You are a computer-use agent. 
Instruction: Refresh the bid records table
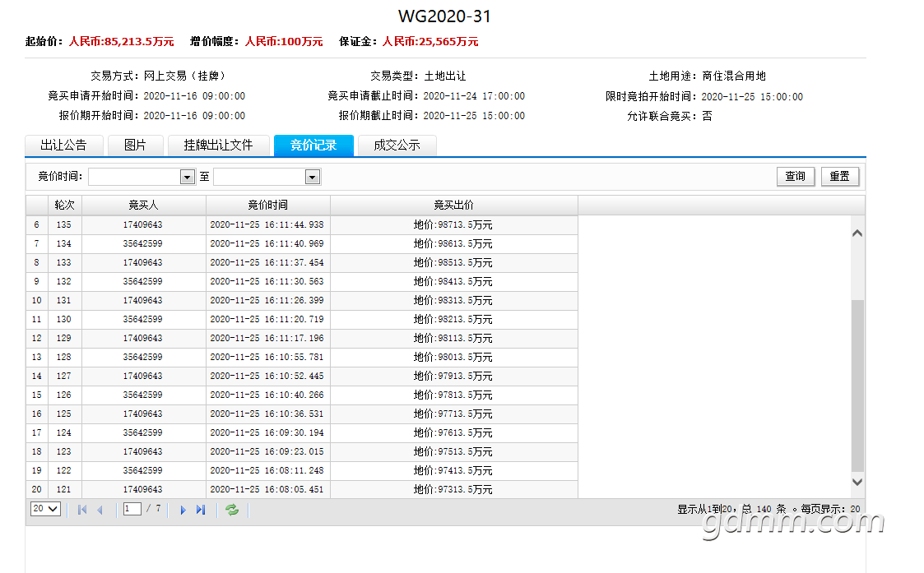(232, 510)
